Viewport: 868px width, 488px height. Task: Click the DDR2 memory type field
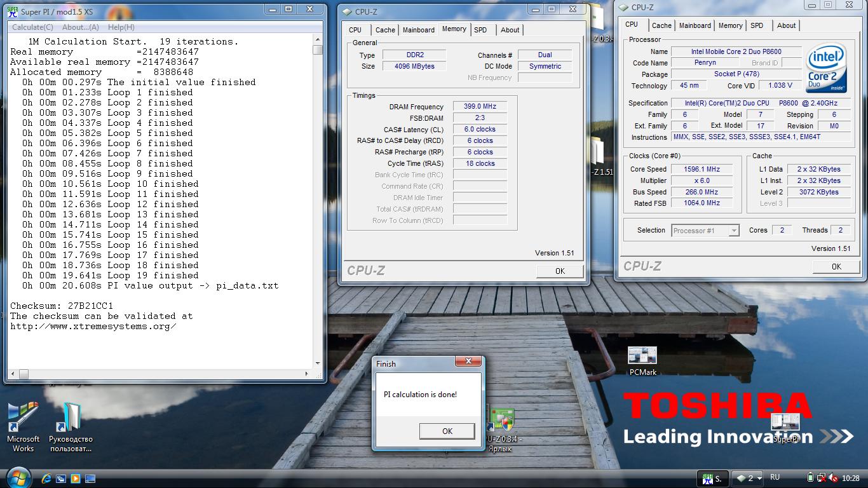coord(414,55)
